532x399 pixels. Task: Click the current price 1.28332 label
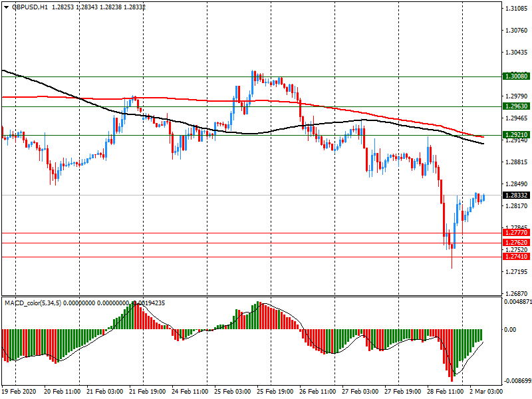516,195
